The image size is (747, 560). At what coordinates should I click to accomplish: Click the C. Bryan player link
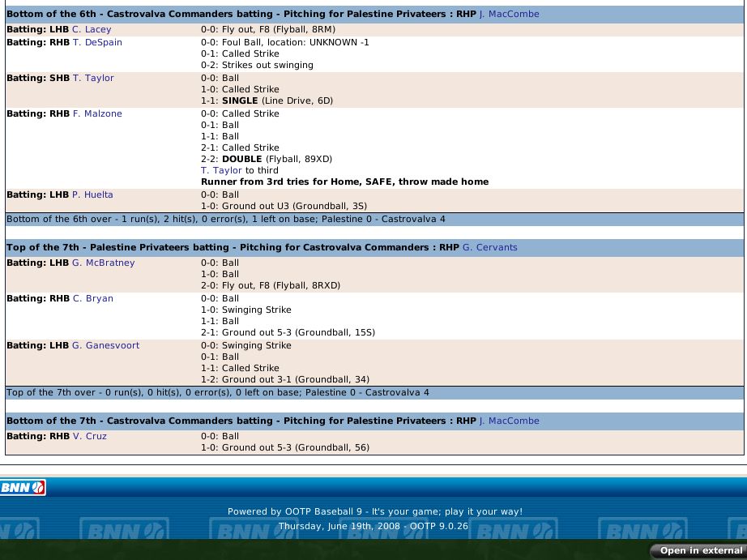[92, 298]
